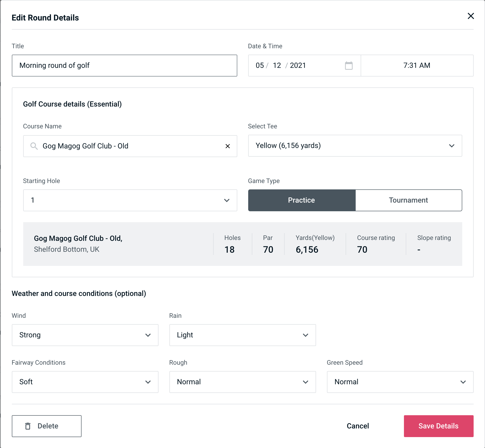
Task: Toggle Game Type to Practice
Action: [x=301, y=200]
